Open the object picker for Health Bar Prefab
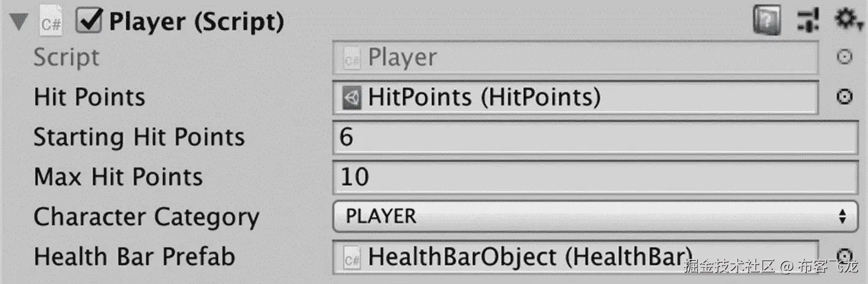The height and width of the screenshot is (284, 868). 845,256
